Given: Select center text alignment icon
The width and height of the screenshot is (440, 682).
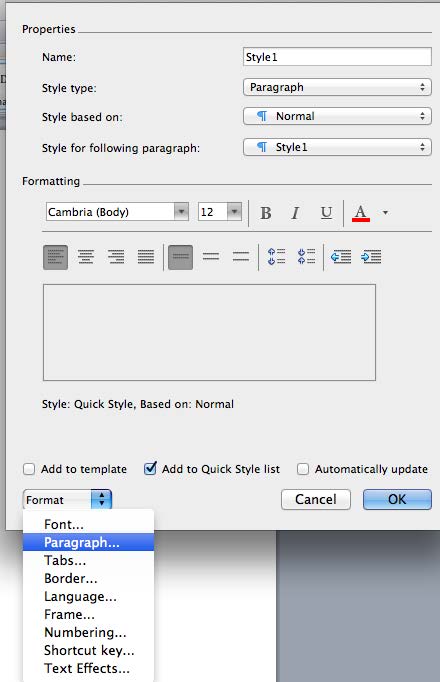Looking at the screenshot, I should point(86,257).
